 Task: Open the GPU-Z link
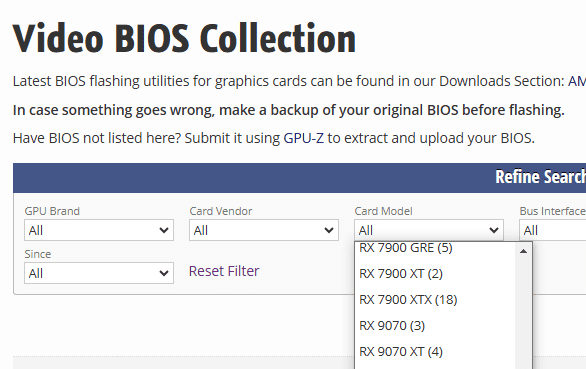[303, 138]
